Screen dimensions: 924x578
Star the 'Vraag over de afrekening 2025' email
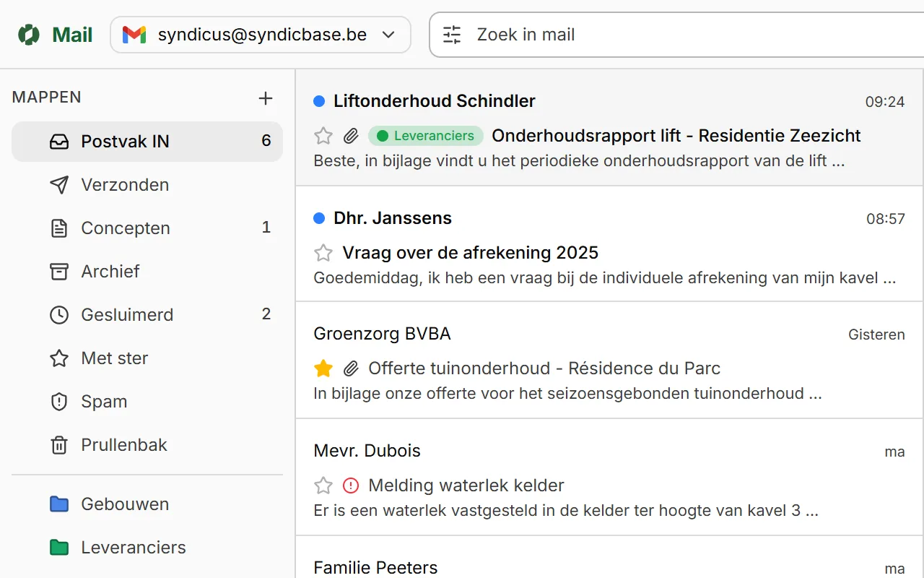pos(323,253)
